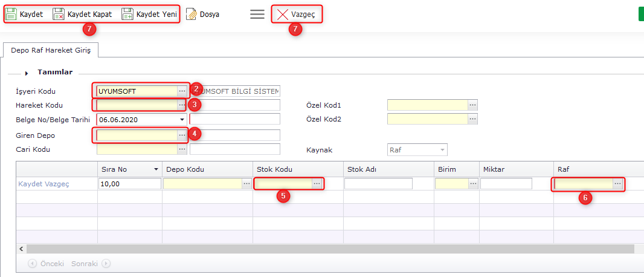The image size is (644, 277).
Task: Open İşyeri Kodu lookup ellipsis button
Action: click(182, 91)
